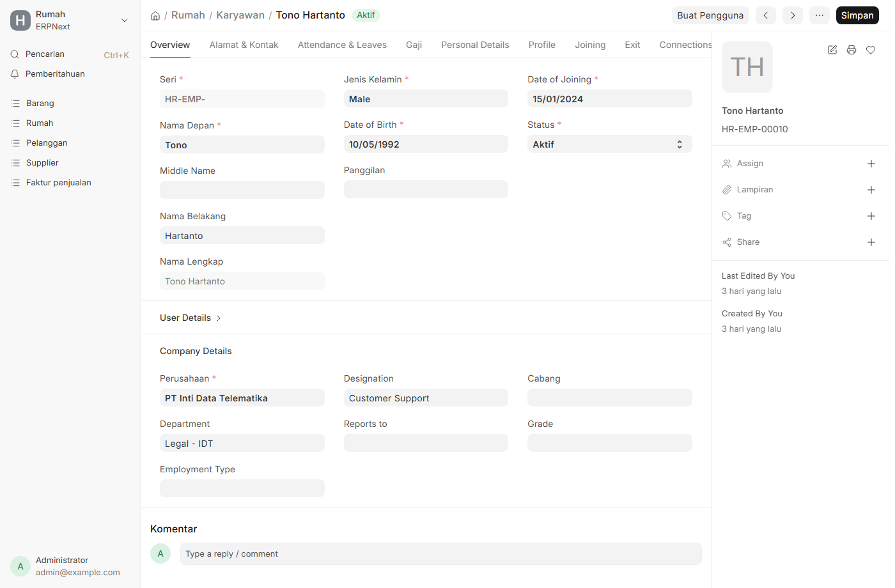895x588 pixels.
Task: Open the Employment Type field
Action: (x=242, y=489)
